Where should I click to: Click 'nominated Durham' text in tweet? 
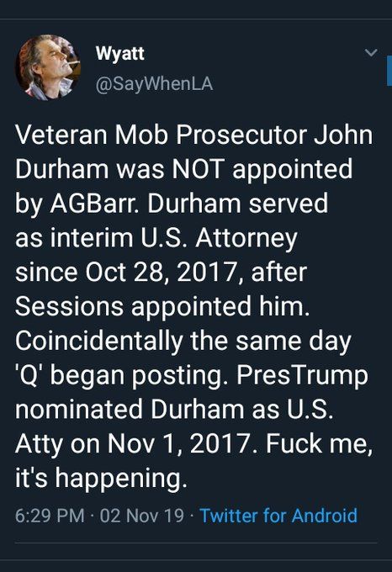pyautogui.click(x=130, y=410)
